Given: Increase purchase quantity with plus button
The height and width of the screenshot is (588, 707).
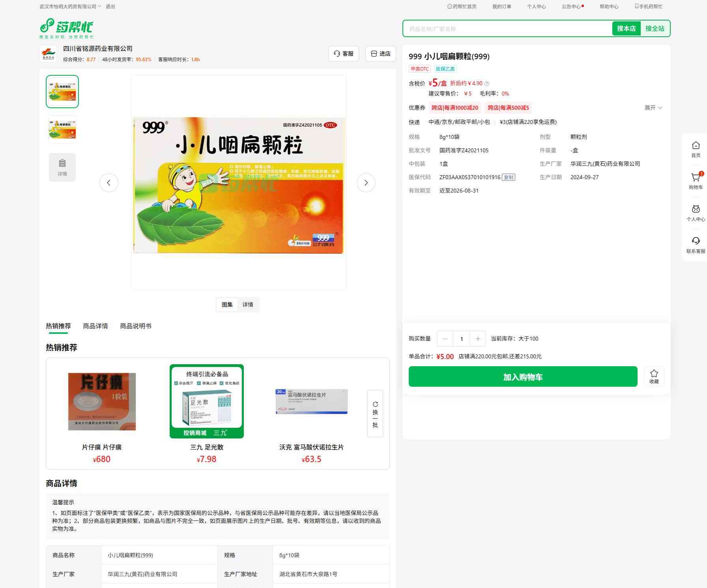Looking at the screenshot, I should (x=478, y=339).
